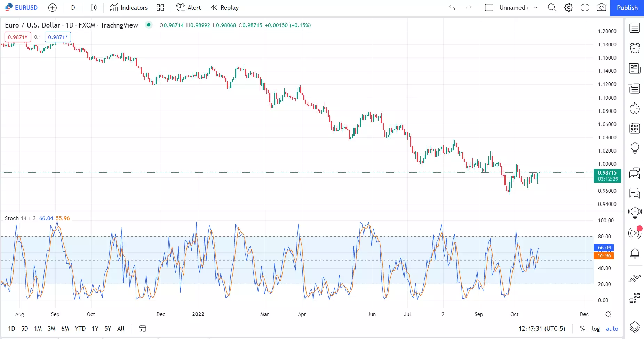This screenshot has height=339, width=644.
Task: Open quick search magnifier
Action: click(552, 8)
